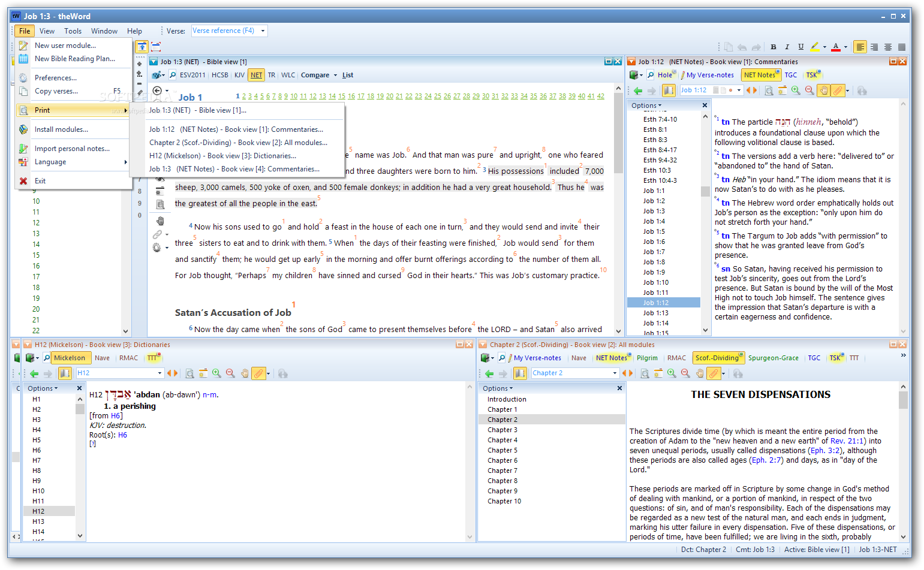Open the View menu
Image resolution: width=924 pixels, height=570 pixels.
(47, 31)
